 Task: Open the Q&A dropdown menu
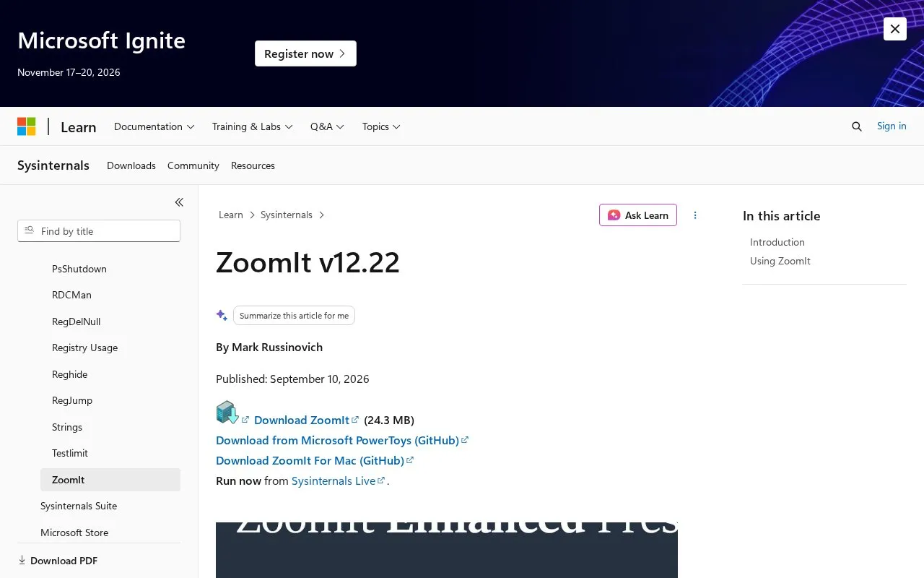(328, 126)
